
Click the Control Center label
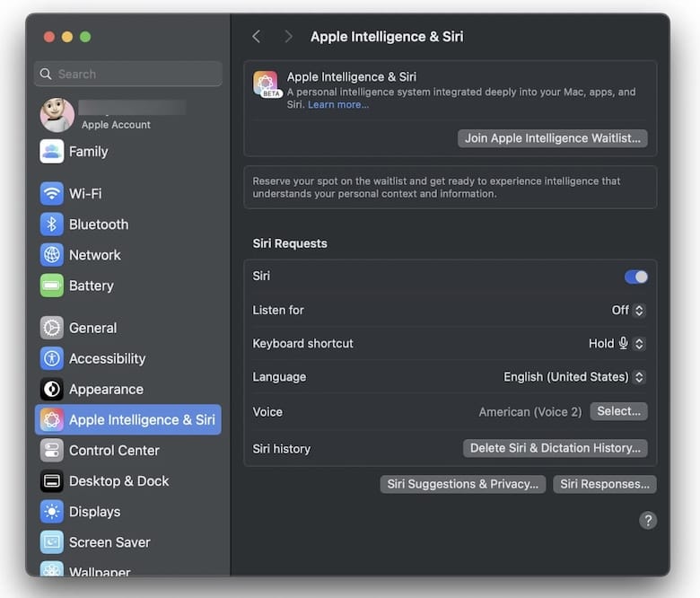[x=114, y=450]
